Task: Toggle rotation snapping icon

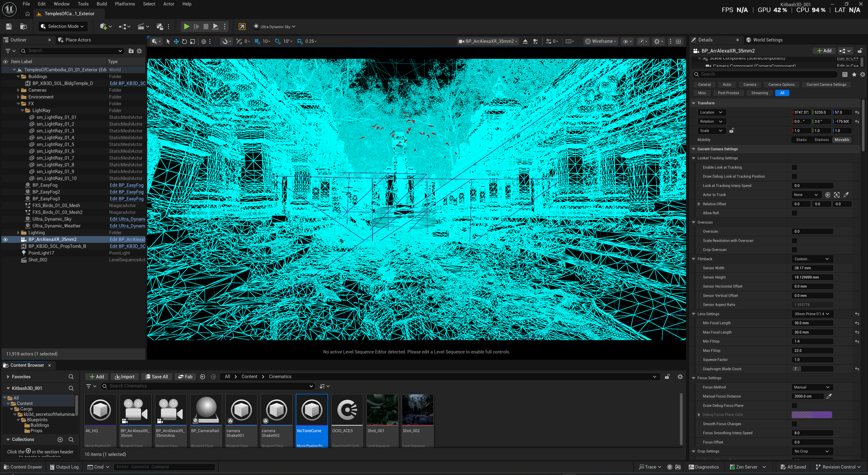Action: (x=278, y=41)
